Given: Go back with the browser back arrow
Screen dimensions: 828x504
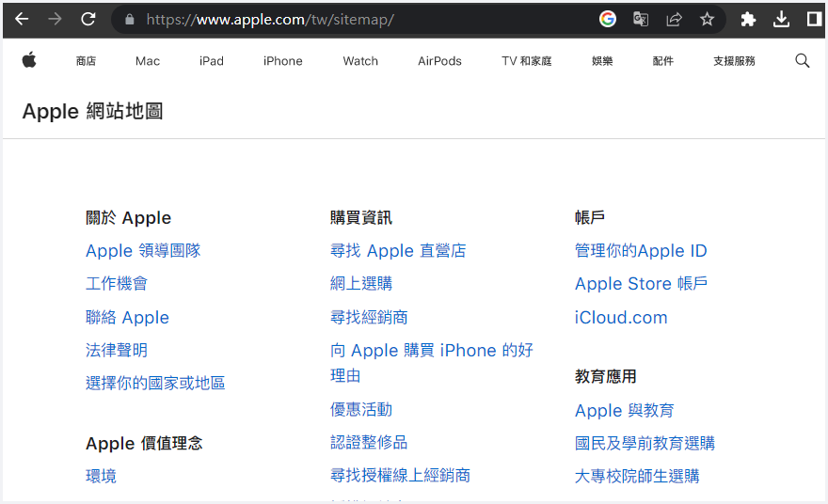Looking at the screenshot, I should click(22, 20).
